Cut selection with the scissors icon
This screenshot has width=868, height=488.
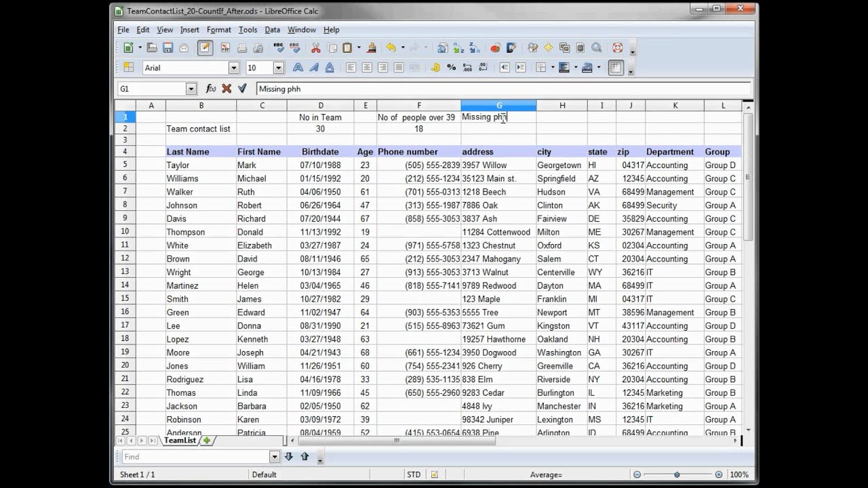coord(316,48)
